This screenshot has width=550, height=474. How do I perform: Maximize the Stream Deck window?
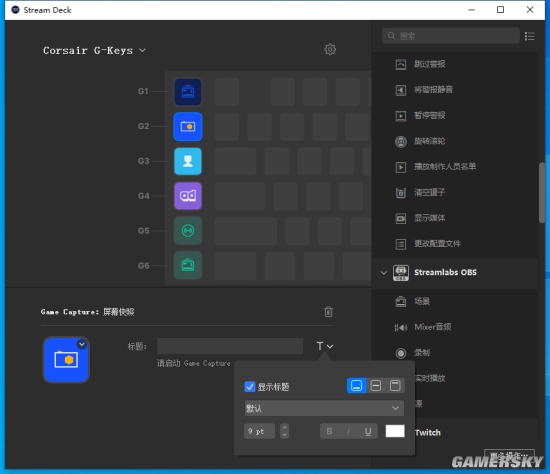[501, 10]
